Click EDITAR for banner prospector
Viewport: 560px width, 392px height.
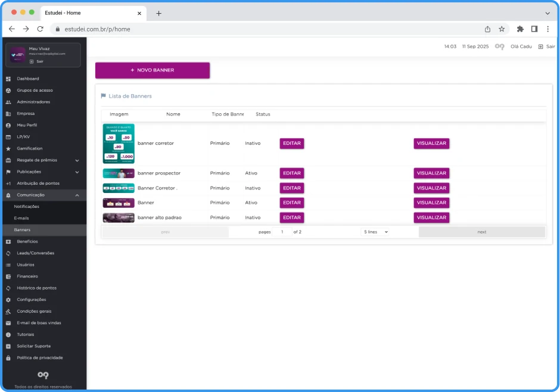click(x=292, y=173)
